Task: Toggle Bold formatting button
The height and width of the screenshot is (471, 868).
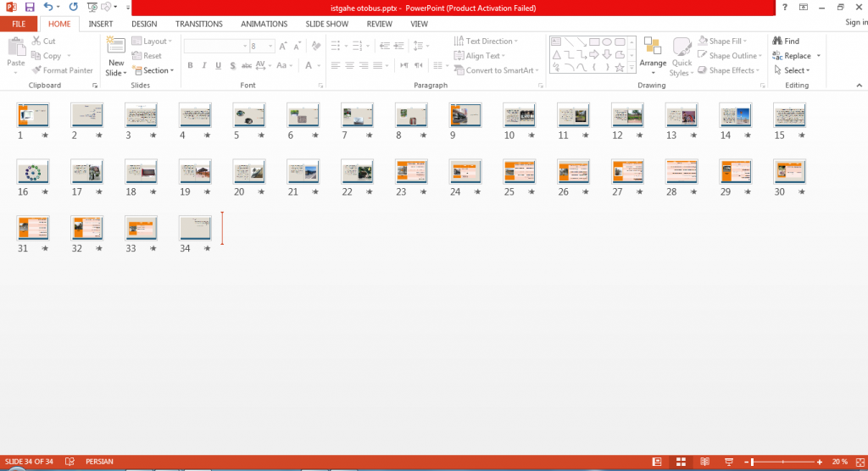Action: (190, 65)
